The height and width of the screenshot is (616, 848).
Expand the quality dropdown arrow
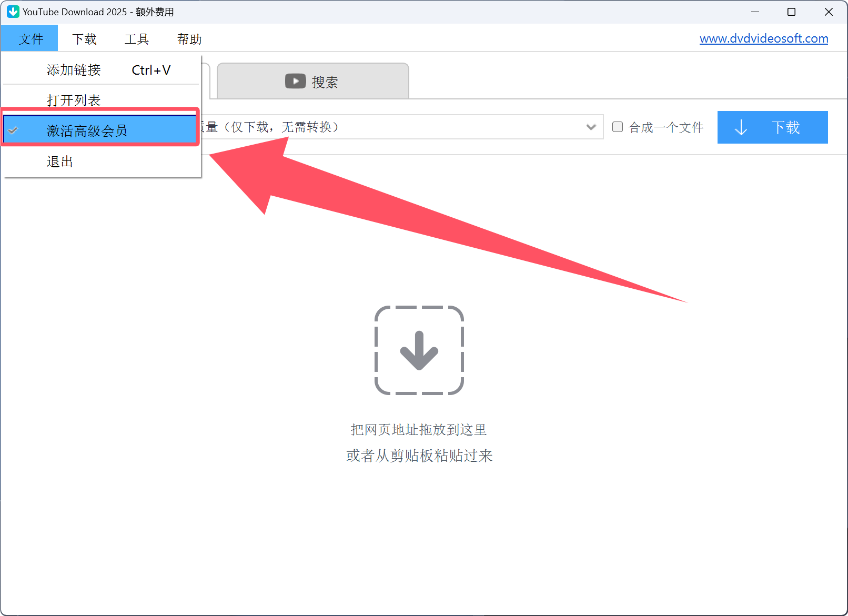pyautogui.click(x=591, y=127)
